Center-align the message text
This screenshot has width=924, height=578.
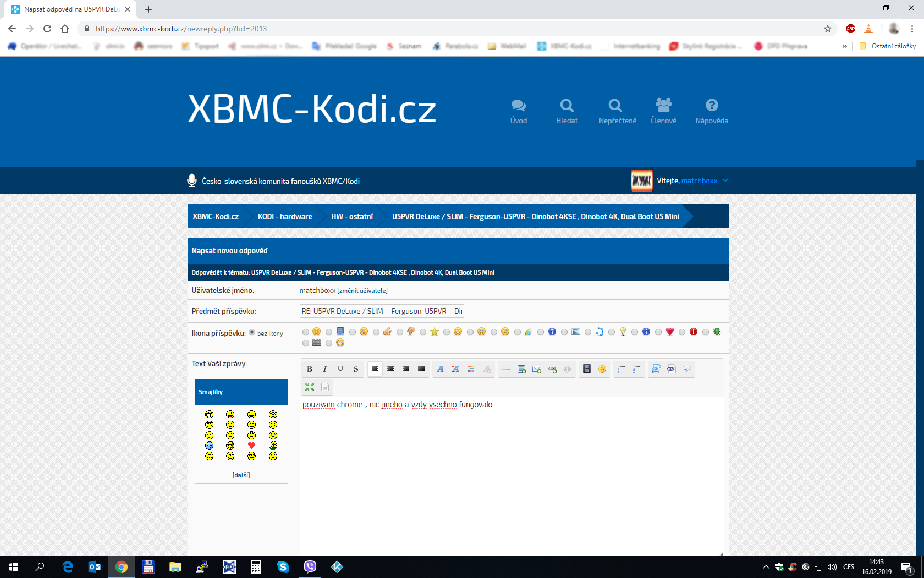(x=391, y=369)
